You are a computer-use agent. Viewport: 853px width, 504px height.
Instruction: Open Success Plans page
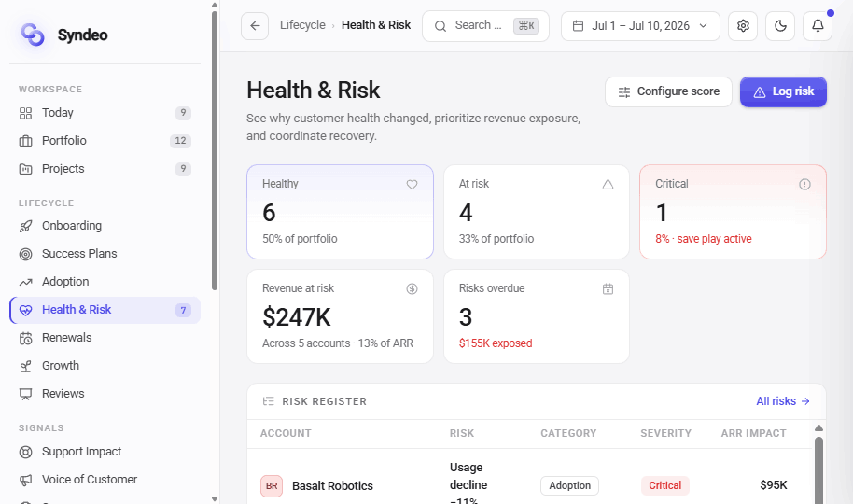point(105,254)
